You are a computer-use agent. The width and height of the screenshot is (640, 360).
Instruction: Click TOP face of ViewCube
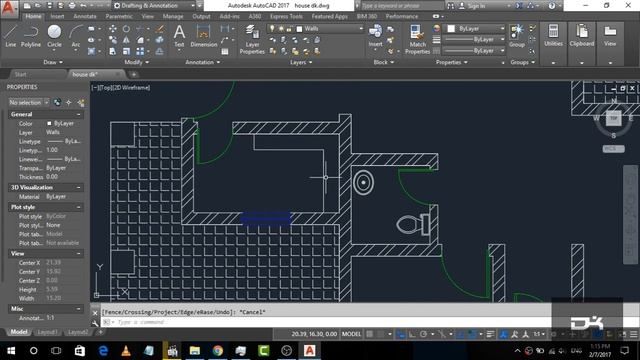pos(613,118)
